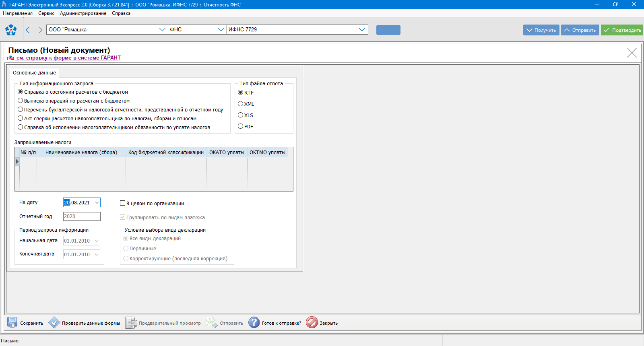Close the Письмо document with X
The width and height of the screenshot is (644, 346).
[632, 53]
